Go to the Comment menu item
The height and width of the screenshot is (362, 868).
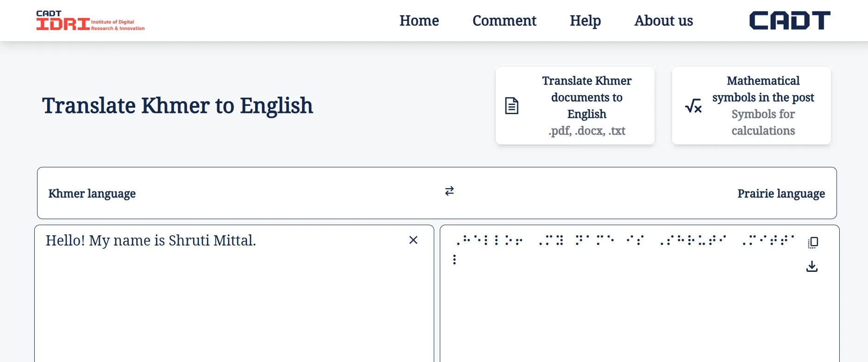(x=504, y=21)
